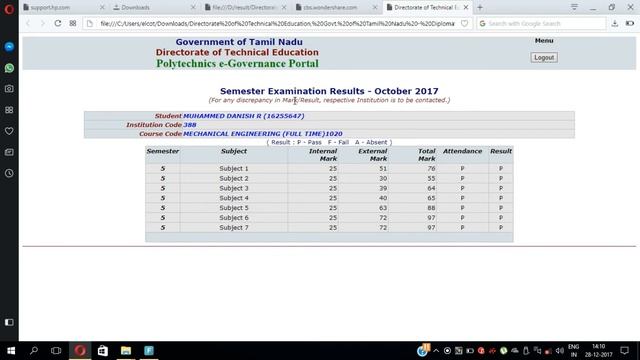
Task: Toggle the sidebar panel icon at bottom
Action: (x=9, y=322)
